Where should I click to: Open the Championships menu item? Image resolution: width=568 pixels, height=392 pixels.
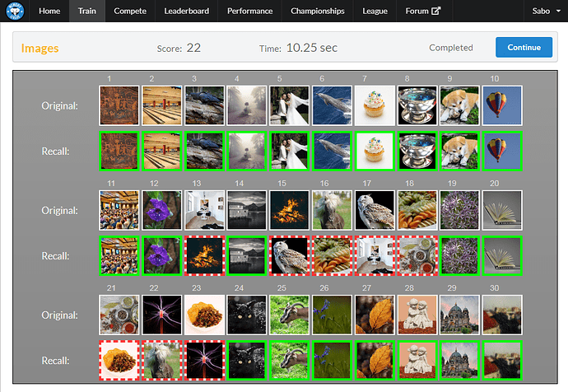click(x=317, y=11)
